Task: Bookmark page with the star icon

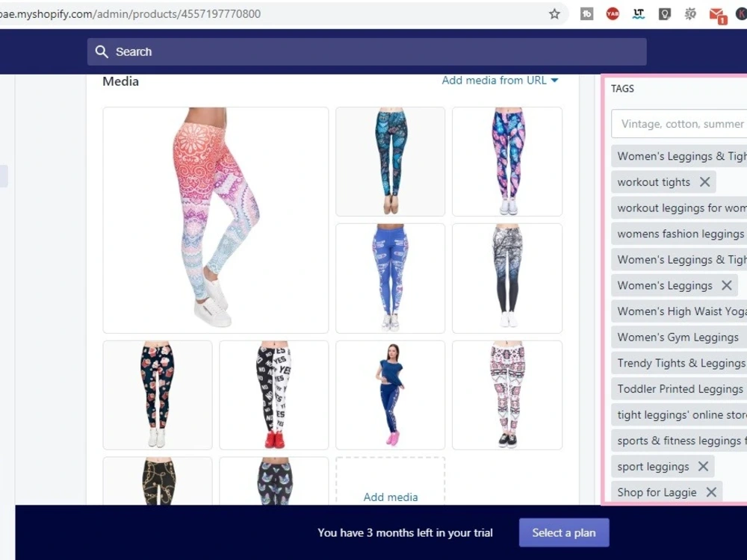Action: [554, 13]
